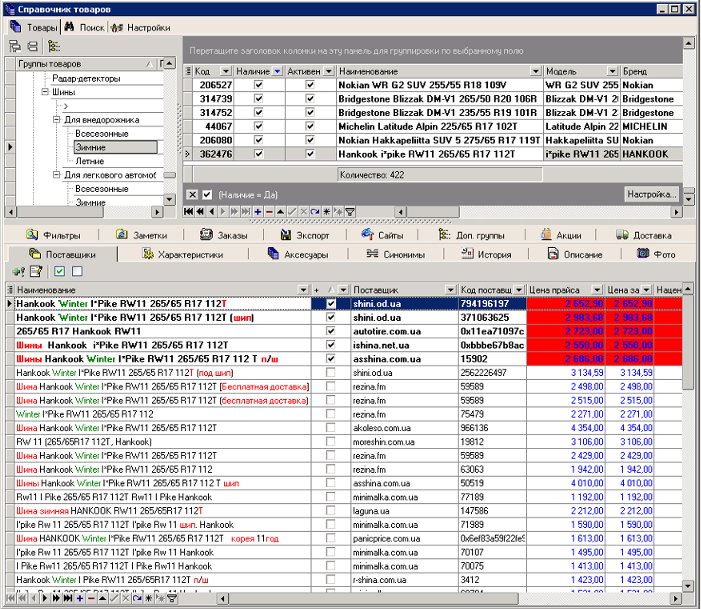Click the uncheck-all empty box icon in suppliers toolbar

tap(76, 272)
